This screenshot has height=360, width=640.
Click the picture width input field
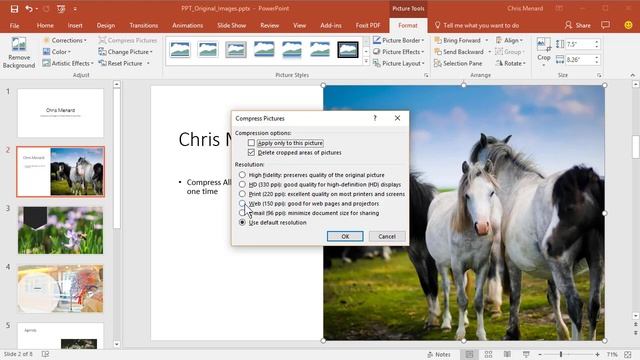(580, 60)
